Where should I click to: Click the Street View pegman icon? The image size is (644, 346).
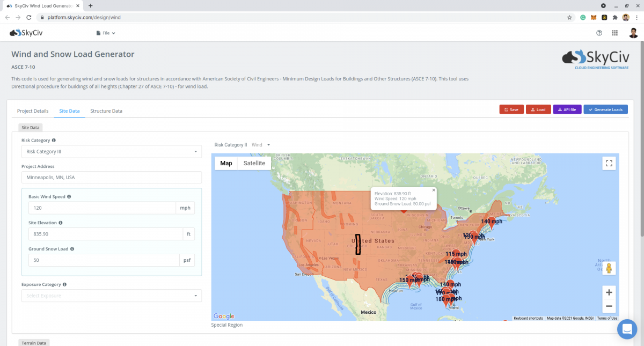(609, 268)
